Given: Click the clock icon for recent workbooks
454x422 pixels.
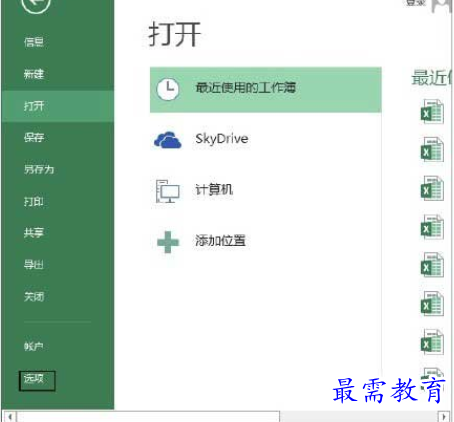Looking at the screenshot, I should coord(168,89).
